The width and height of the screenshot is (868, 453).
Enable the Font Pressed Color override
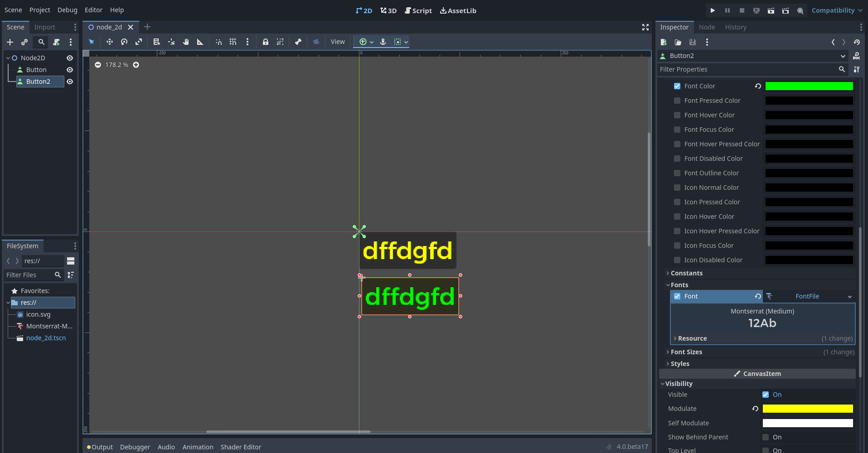677,100
